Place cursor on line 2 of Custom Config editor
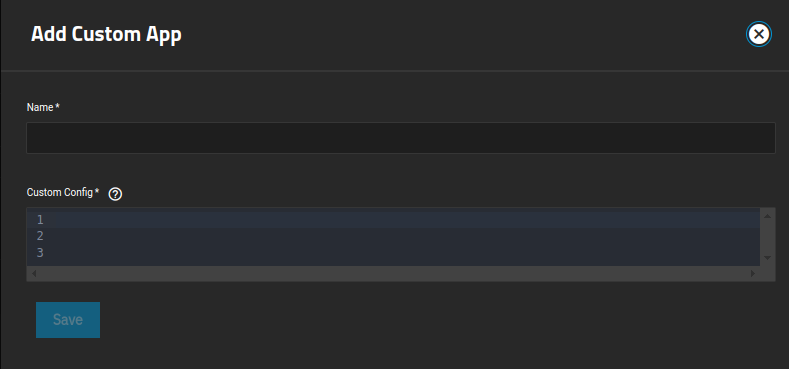Image resolution: width=789 pixels, height=370 pixels. [x=403, y=236]
